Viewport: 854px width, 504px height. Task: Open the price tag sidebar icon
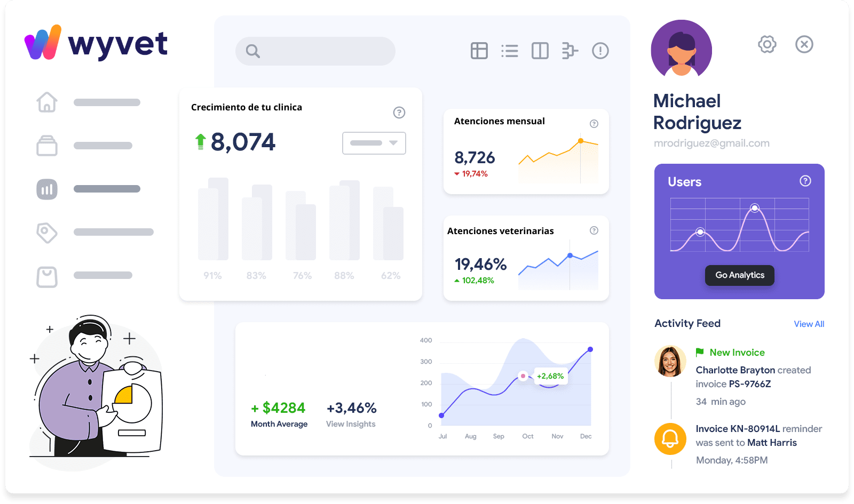point(47,232)
